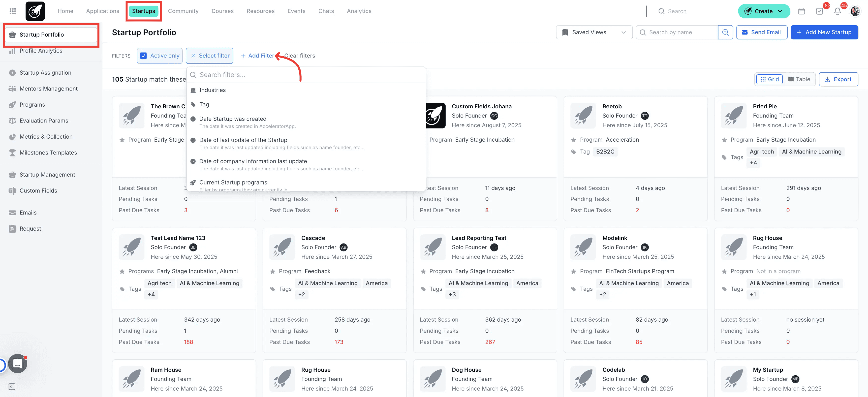Click the Send Email button
Screen dimensions: 868x397
(762, 32)
